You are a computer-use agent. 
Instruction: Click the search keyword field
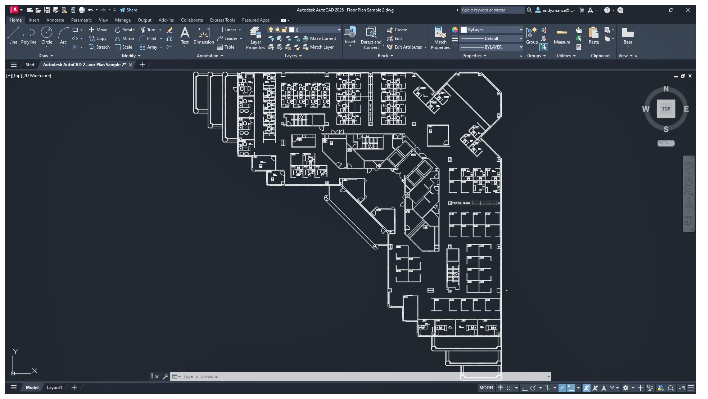pos(492,10)
